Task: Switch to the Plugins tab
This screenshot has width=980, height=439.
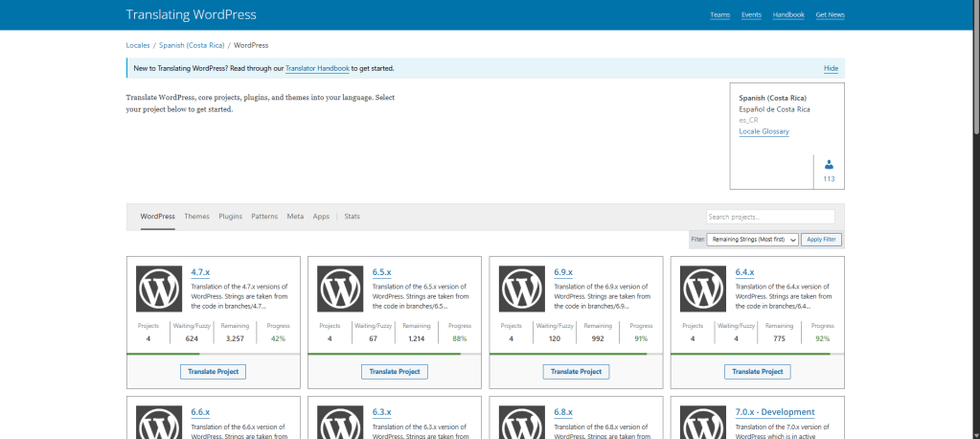Action: 230,217
